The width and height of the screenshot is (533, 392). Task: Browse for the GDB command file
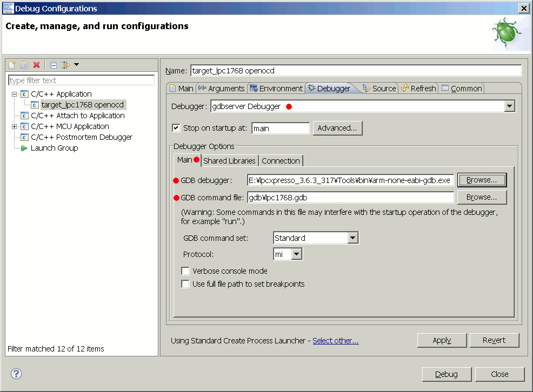pos(481,197)
